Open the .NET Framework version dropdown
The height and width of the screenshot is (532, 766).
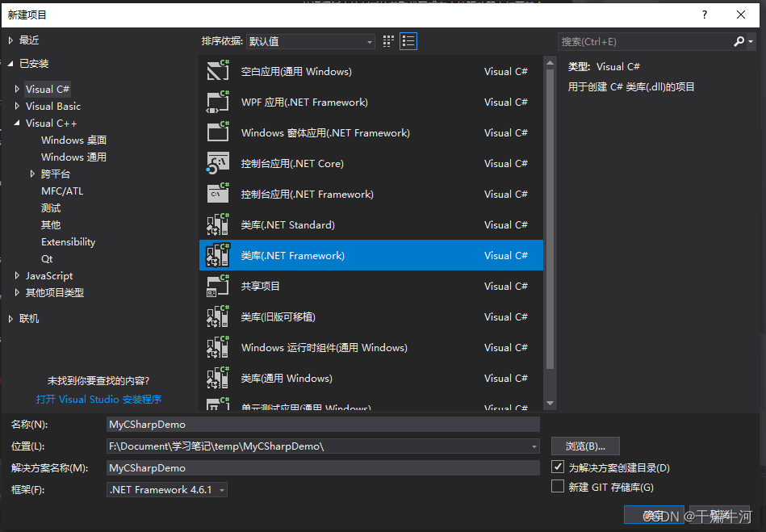(167, 489)
